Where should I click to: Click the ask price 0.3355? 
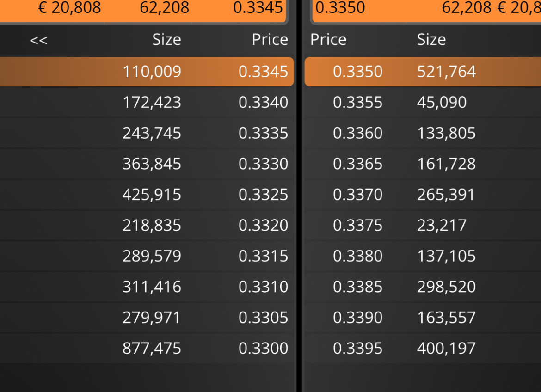(358, 103)
